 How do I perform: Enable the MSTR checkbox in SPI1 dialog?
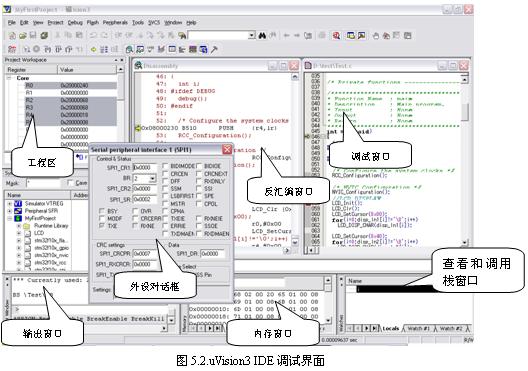point(165,204)
